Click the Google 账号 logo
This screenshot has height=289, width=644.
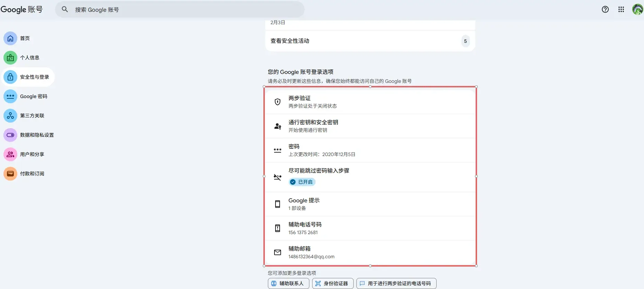[21, 10]
